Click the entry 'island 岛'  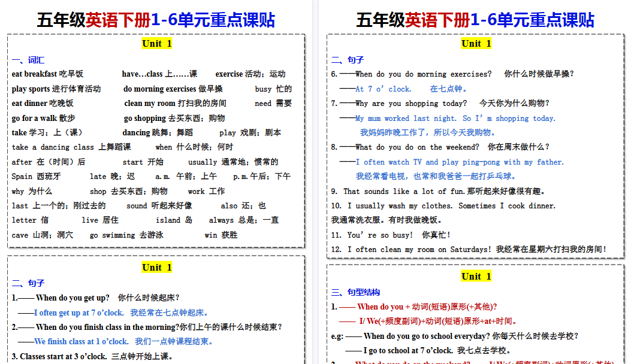point(174,220)
